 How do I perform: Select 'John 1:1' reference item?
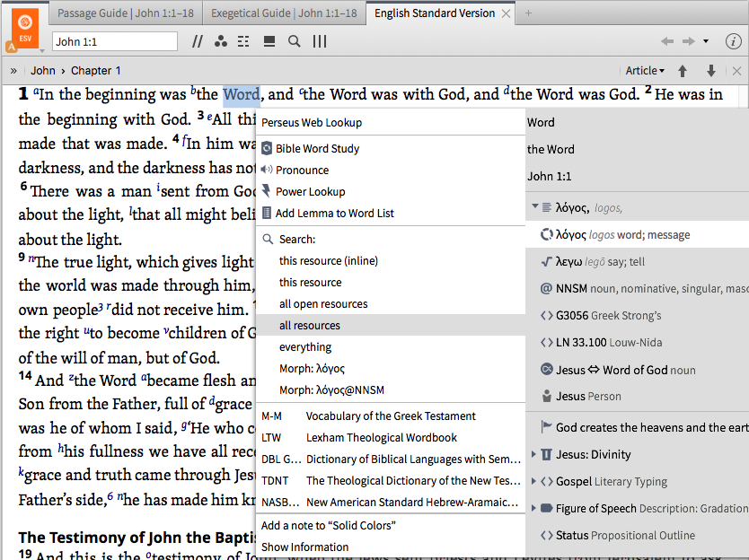[638, 176]
